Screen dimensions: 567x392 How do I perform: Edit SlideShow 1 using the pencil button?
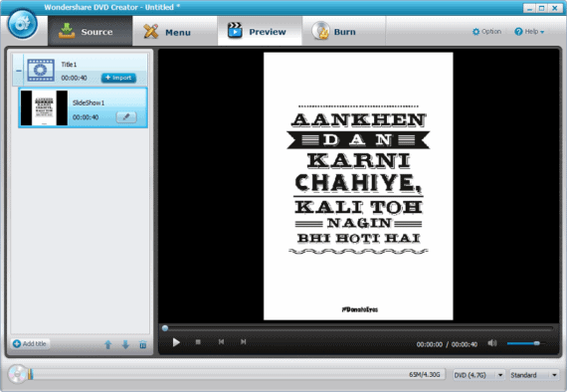click(126, 117)
